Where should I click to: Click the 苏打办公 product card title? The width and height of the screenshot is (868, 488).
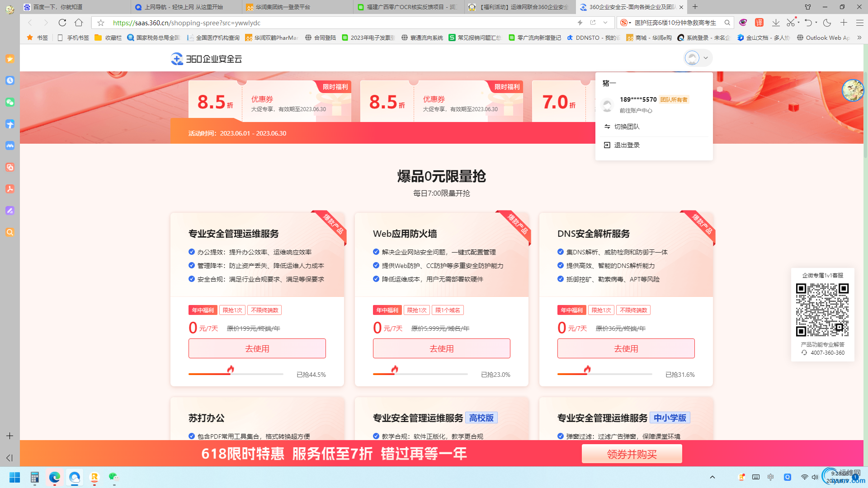(x=207, y=418)
